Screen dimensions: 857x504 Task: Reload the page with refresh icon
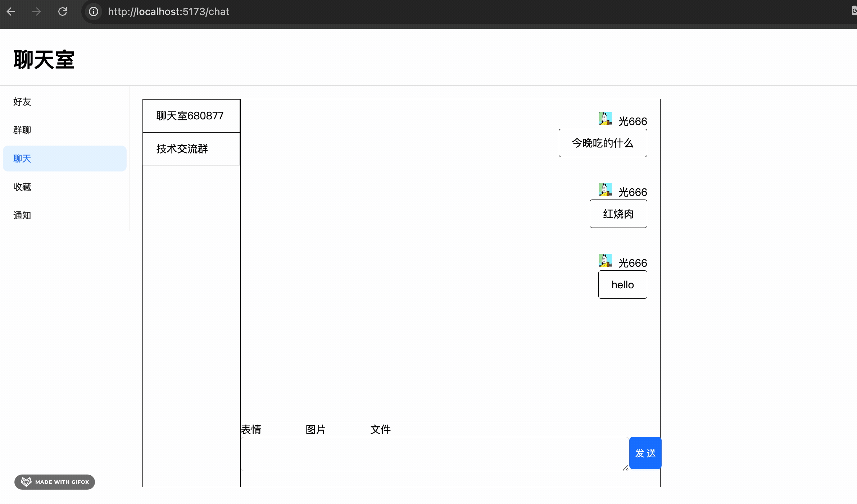63,12
